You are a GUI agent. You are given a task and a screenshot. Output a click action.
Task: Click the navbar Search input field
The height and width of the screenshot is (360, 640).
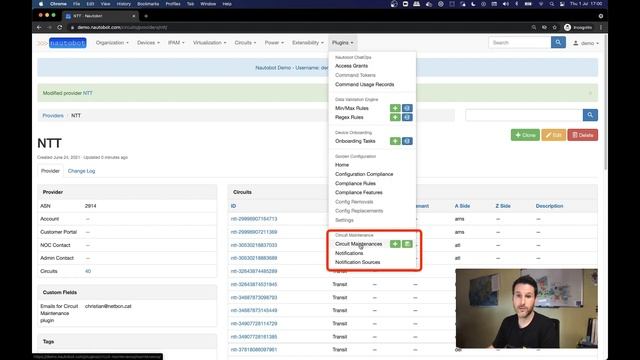[520, 42]
